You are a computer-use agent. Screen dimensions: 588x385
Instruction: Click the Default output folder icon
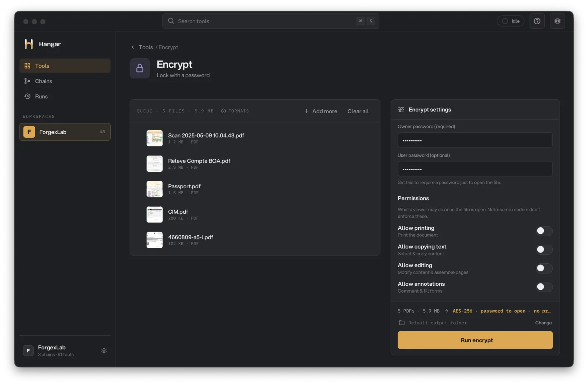402,323
